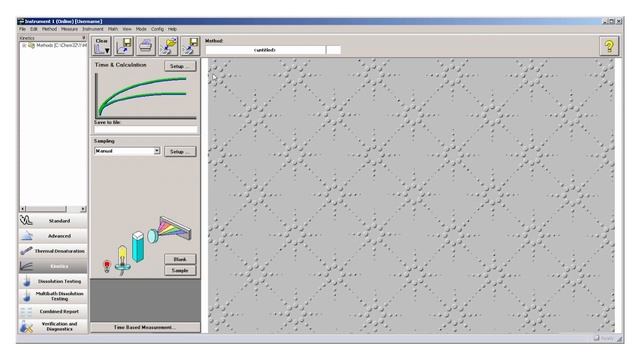The height and width of the screenshot is (360, 640).
Task: Open the Config menu
Action: coord(157,29)
